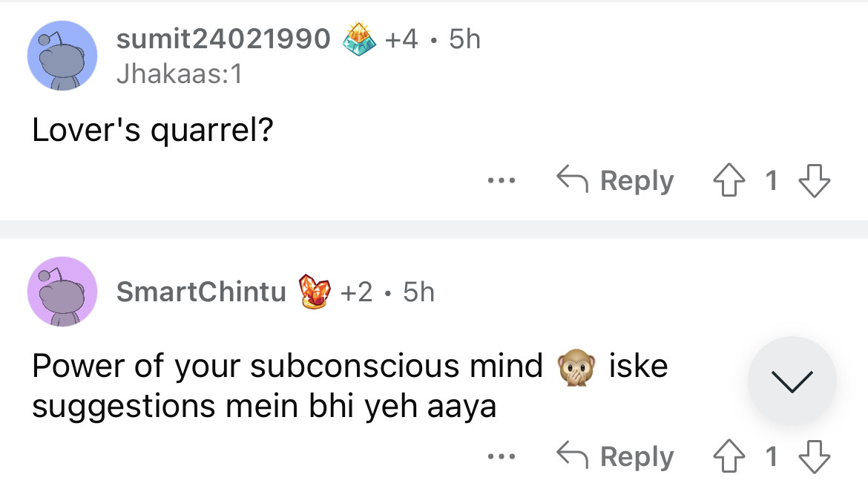Open more options on SmartChintu's comment

coord(502,457)
